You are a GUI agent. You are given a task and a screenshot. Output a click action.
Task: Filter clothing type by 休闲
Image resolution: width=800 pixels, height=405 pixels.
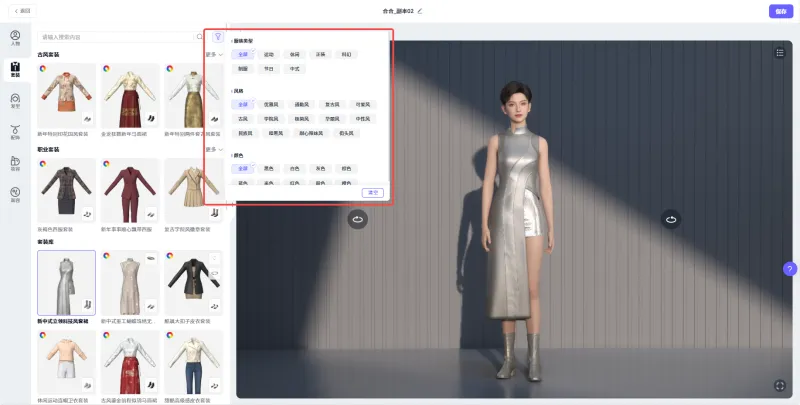[x=294, y=54]
